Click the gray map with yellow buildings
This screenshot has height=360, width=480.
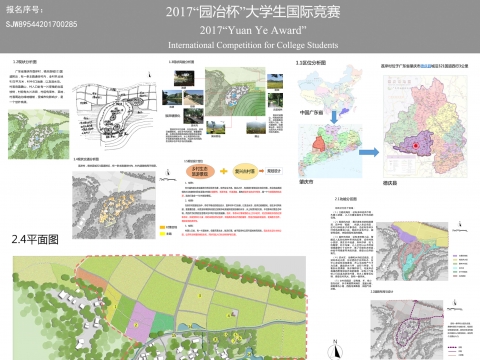point(114,205)
